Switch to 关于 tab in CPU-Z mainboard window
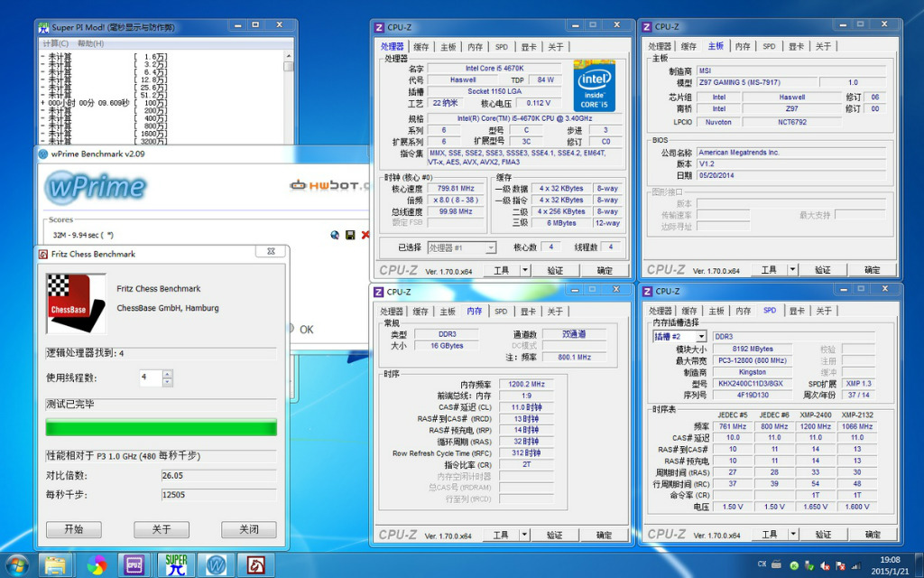The width and height of the screenshot is (924, 578). (823, 46)
